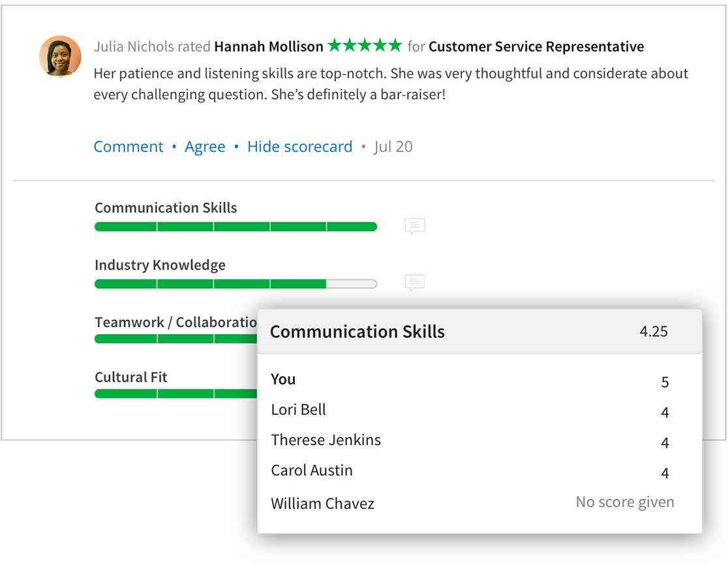728x569 pixels.
Task: Click the Teamwork / Collaboration rating bar
Action: pyautogui.click(x=175, y=339)
